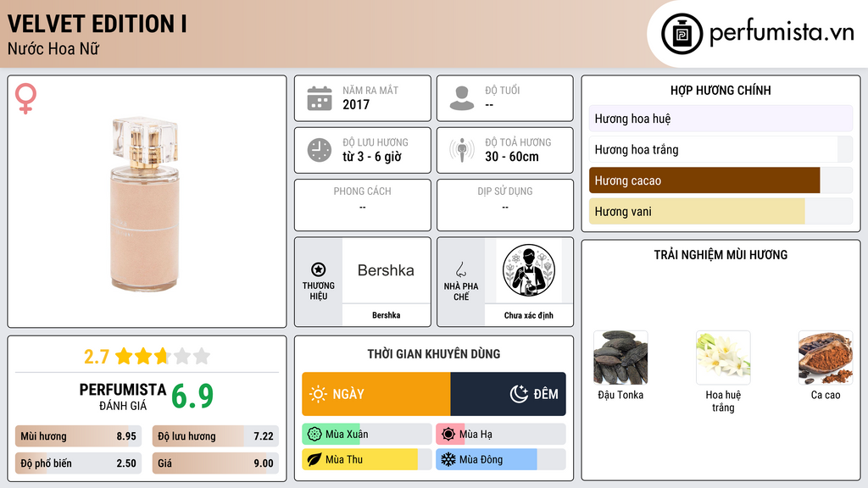
Task: Click the snowflake icon next to Mùa Đông
Action: point(448,459)
